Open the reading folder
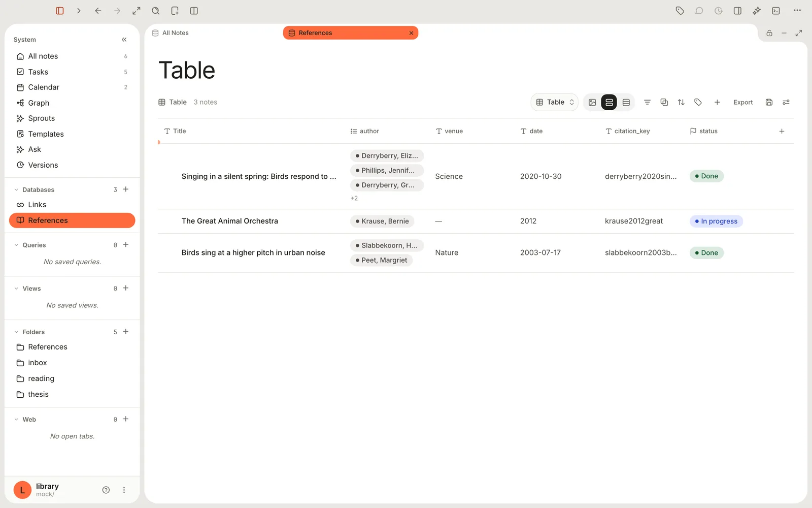The width and height of the screenshot is (812, 508). point(72,378)
